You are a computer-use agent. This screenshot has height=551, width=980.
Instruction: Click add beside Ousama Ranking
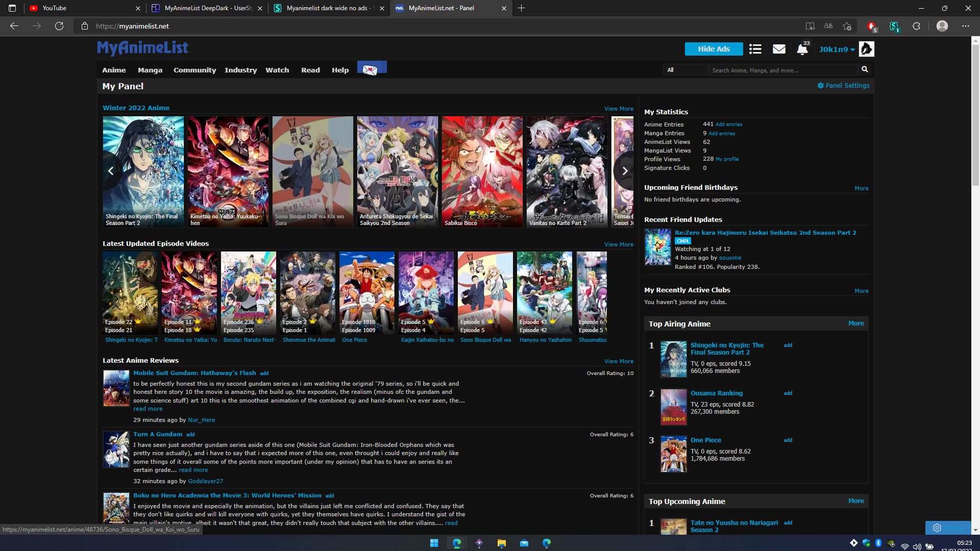788,393
